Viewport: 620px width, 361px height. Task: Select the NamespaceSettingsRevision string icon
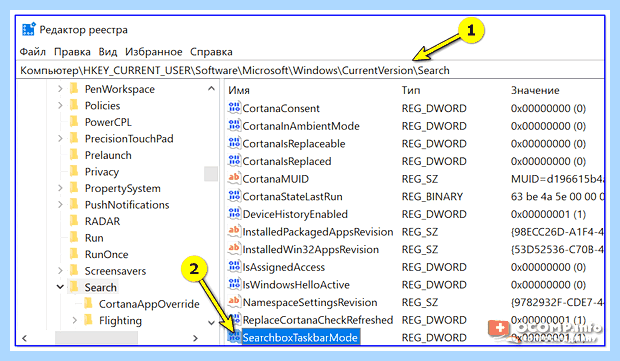[234, 302]
